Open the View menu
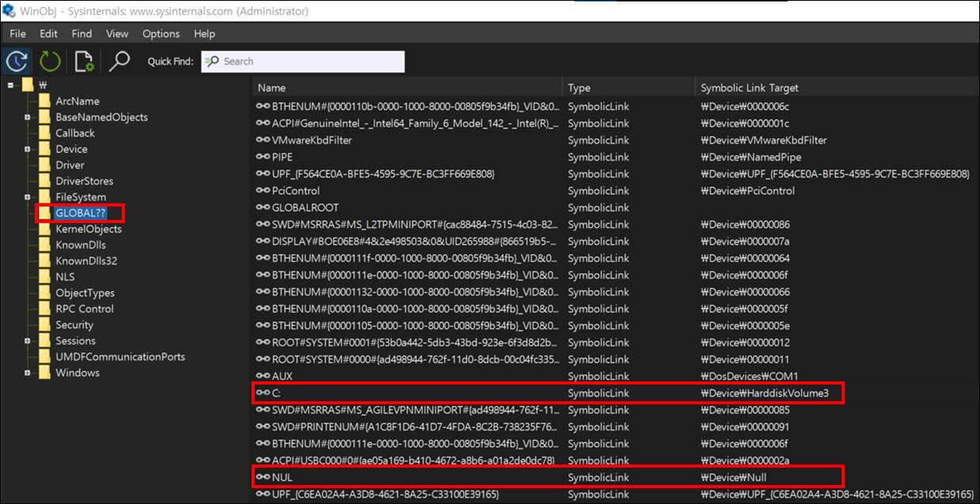Image resolution: width=980 pixels, height=504 pixels. point(117,34)
